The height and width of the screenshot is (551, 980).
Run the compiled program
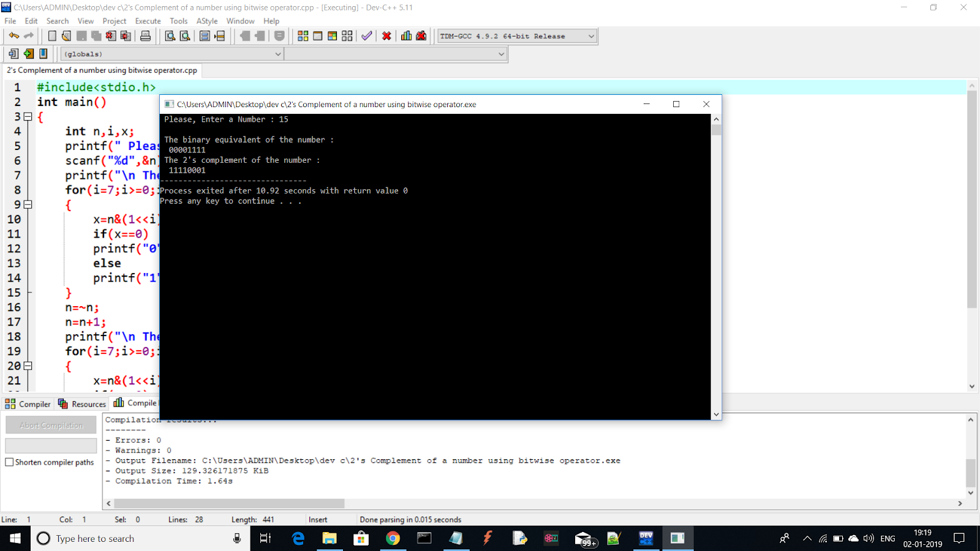click(x=317, y=36)
